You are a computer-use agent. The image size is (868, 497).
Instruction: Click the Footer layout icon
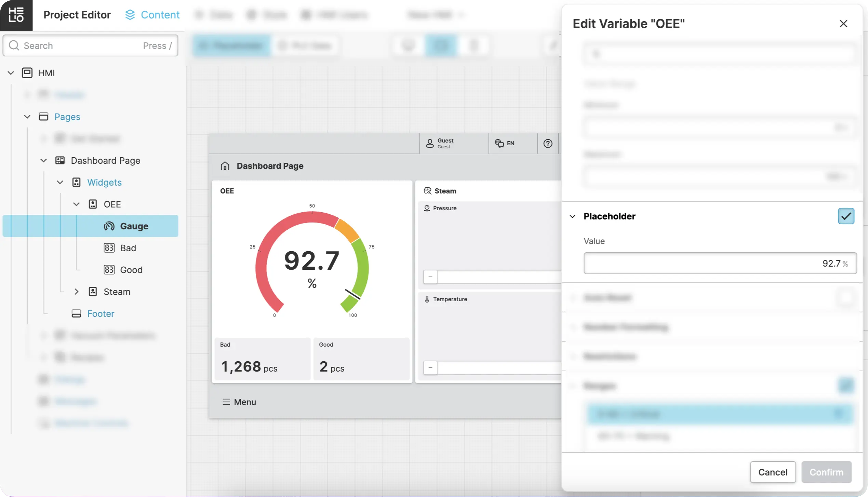[x=76, y=313]
